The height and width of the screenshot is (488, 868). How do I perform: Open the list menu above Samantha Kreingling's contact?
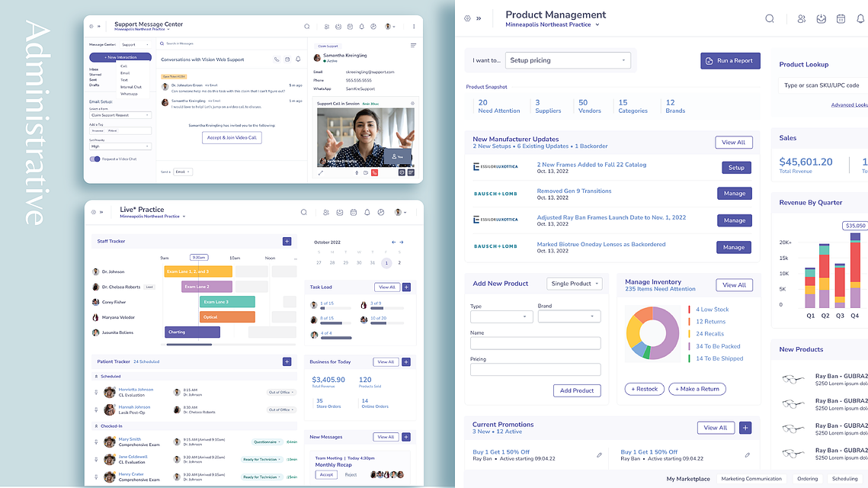pyautogui.click(x=413, y=46)
